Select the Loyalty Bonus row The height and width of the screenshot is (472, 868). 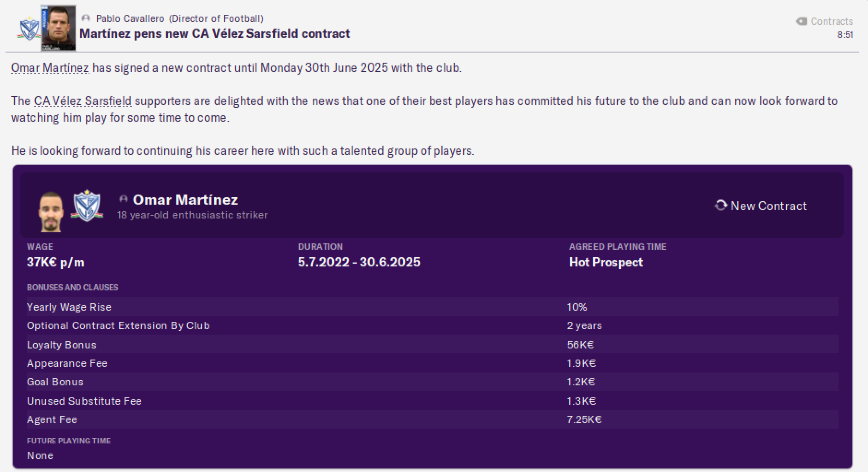[432, 345]
